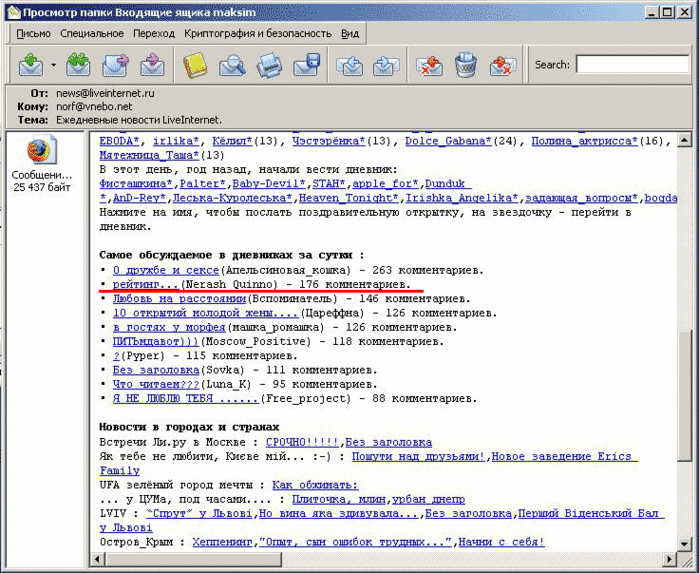Click the 'Но вина яка здивувала...' link
This screenshot has width=699, height=573.
tap(338, 514)
